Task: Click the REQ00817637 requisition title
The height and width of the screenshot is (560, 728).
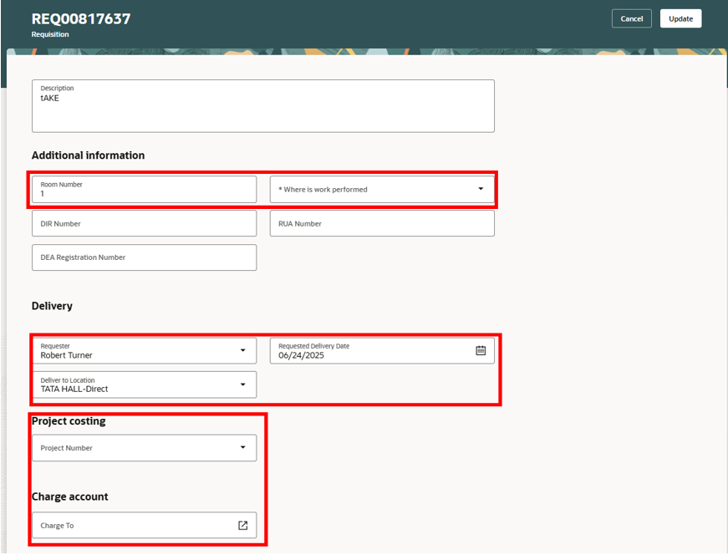Action: point(81,18)
